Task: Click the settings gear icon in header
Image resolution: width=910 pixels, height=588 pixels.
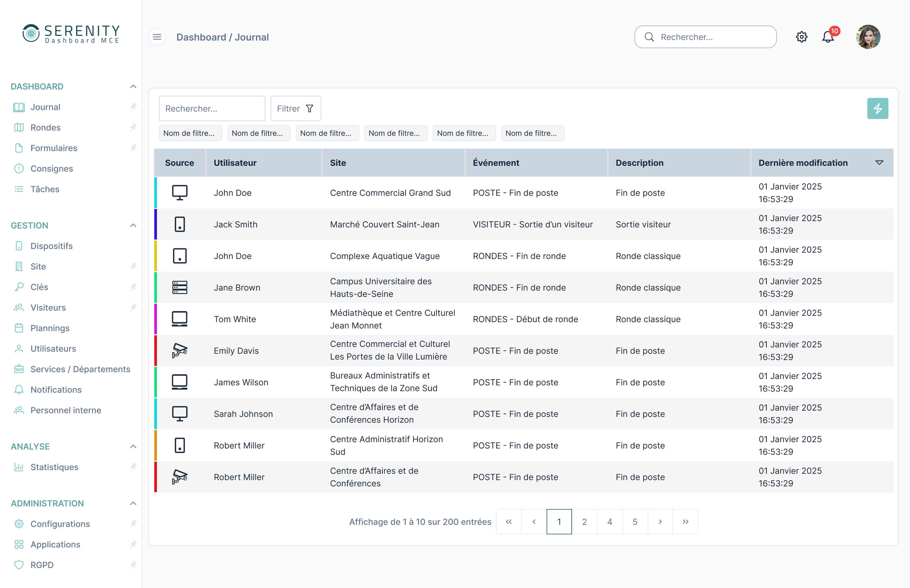Action: (x=801, y=37)
